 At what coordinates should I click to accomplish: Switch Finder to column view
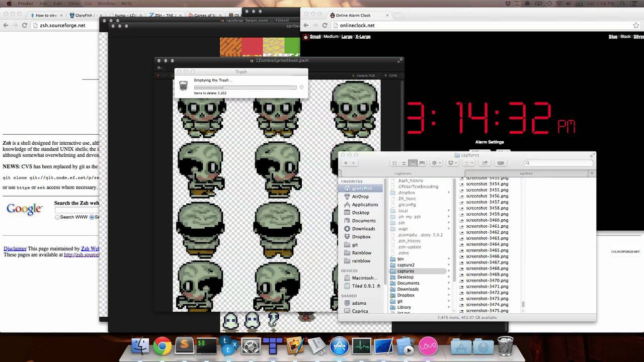(x=413, y=163)
